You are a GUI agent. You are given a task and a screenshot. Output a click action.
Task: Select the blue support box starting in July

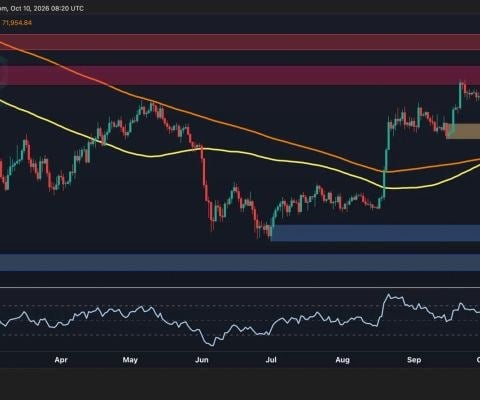(x=375, y=233)
